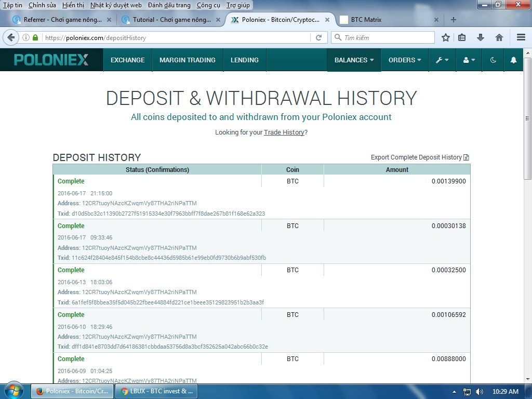The image size is (532, 399).
Task: Expand the ORDERS dropdown
Action: (405, 60)
